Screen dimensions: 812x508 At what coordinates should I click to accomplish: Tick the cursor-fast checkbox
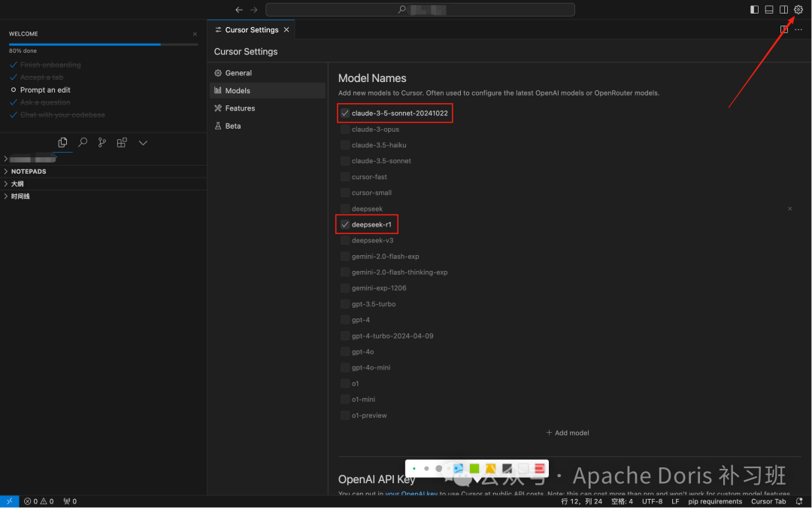tap(345, 177)
